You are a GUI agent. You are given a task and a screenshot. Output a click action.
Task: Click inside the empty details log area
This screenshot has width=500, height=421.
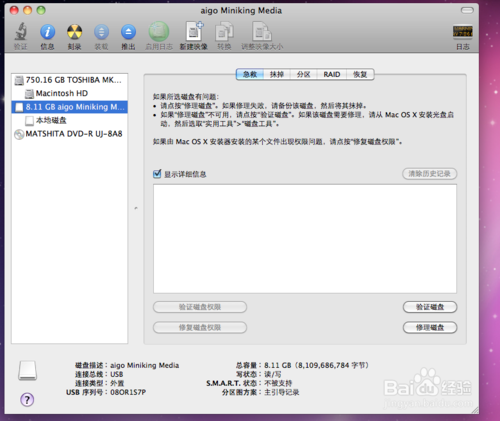coord(305,239)
